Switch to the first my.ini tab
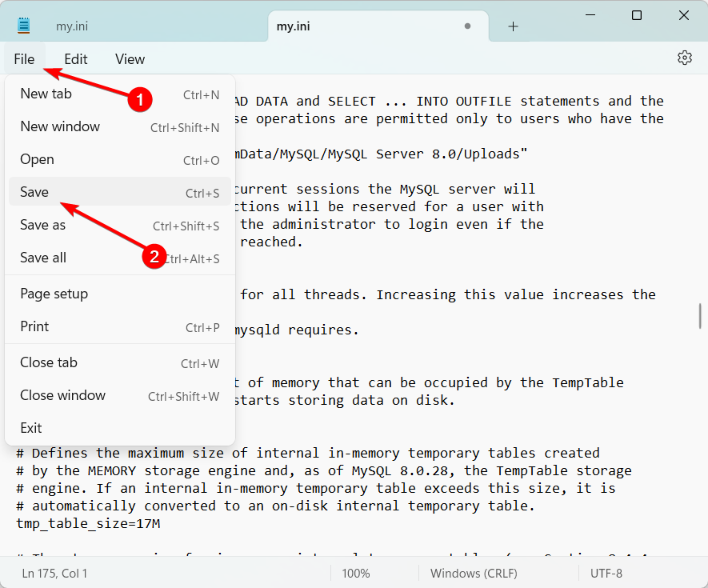This screenshot has height=588, width=708. [x=72, y=26]
